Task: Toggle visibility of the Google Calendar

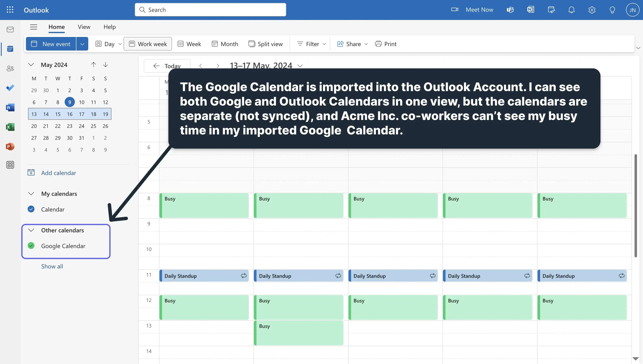Action: click(31, 246)
